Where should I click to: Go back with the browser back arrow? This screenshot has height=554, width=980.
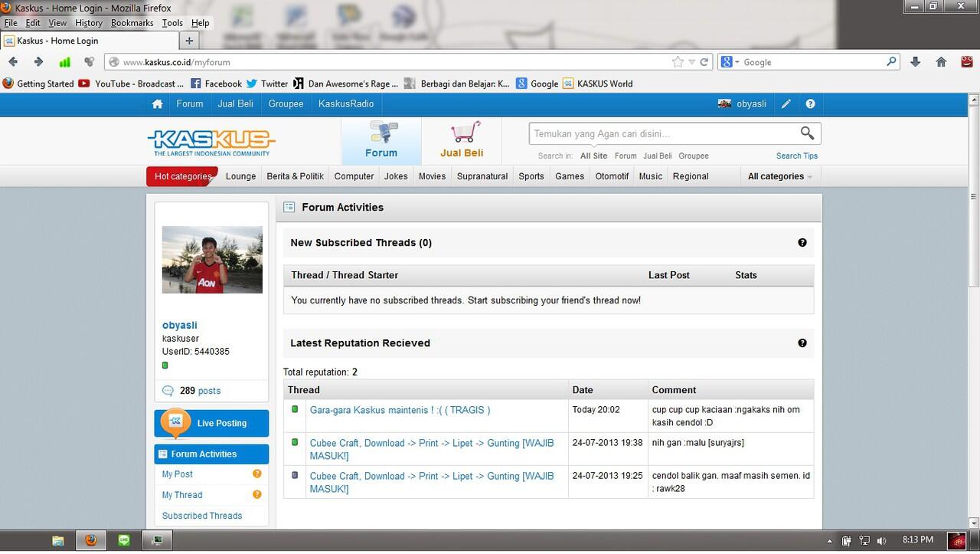(13, 62)
